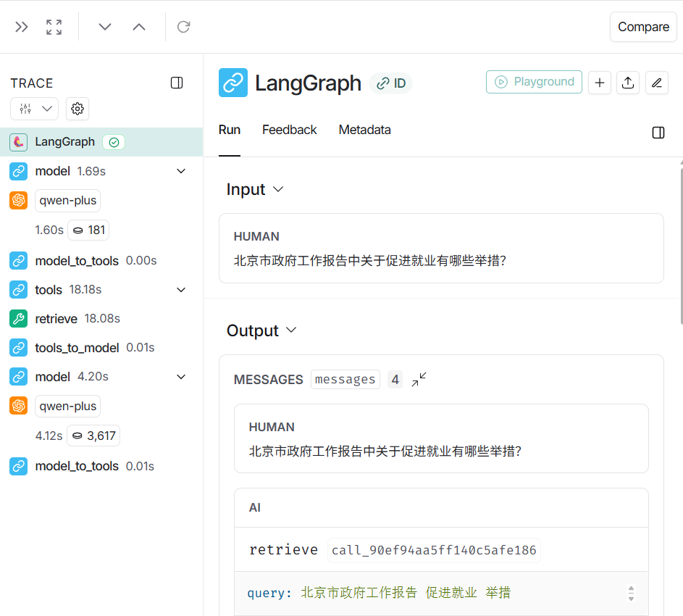
Task: Select the LangGraph root trace row
Action: click(x=101, y=142)
